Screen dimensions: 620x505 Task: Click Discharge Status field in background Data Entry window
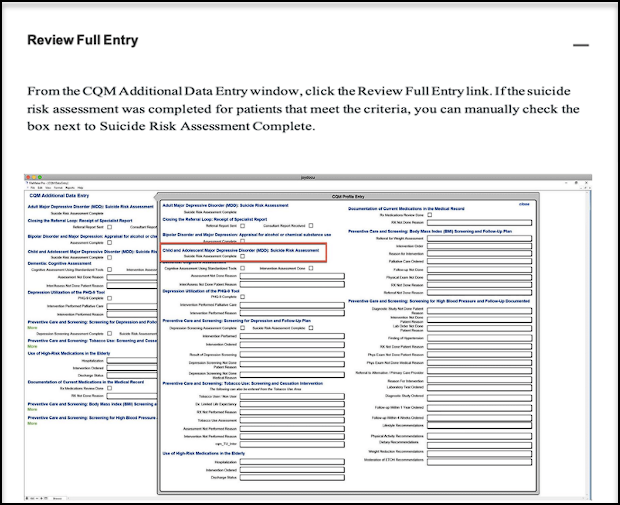click(132, 375)
